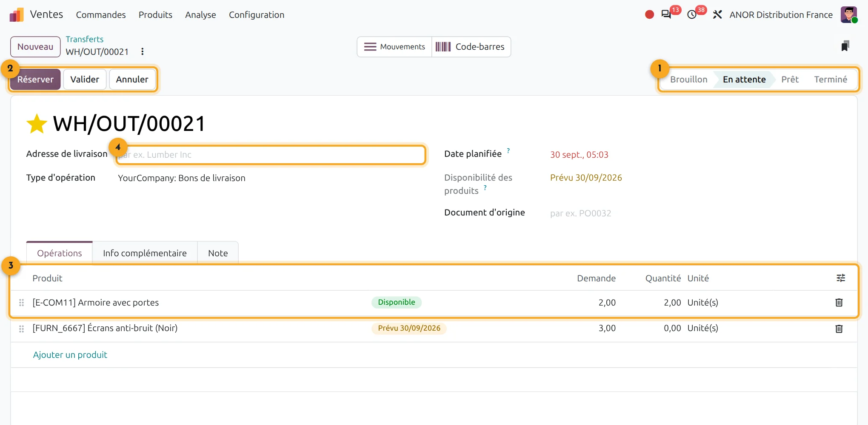Viewport: 868px width, 425px height.
Task: Click the red recording indicator icon
Action: tap(649, 15)
